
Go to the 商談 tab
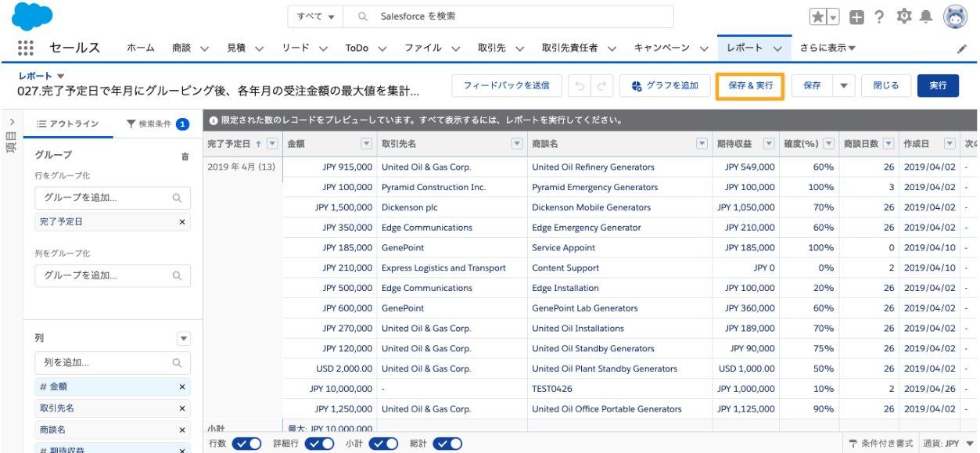[181, 49]
